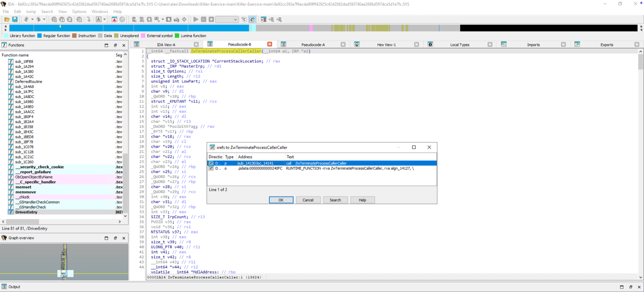Click Cancel in the xrefs dialog
The width and height of the screenshot is (644, 292).
tap(308, 200)
